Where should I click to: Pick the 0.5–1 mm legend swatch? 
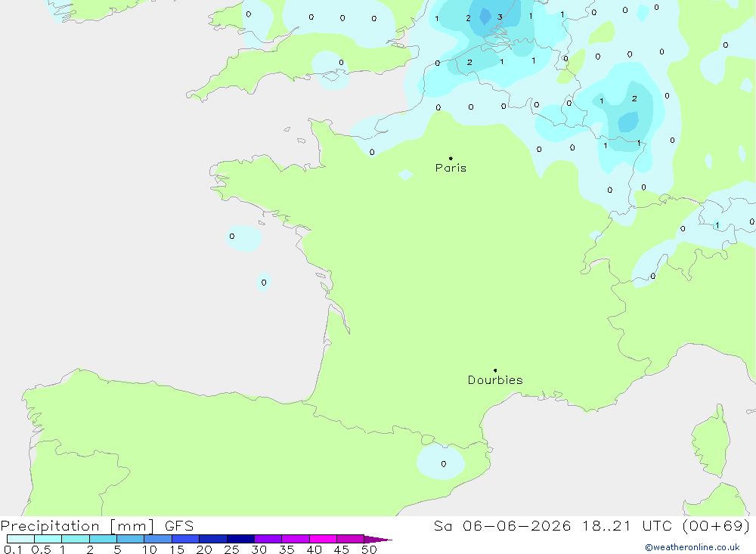48,539
